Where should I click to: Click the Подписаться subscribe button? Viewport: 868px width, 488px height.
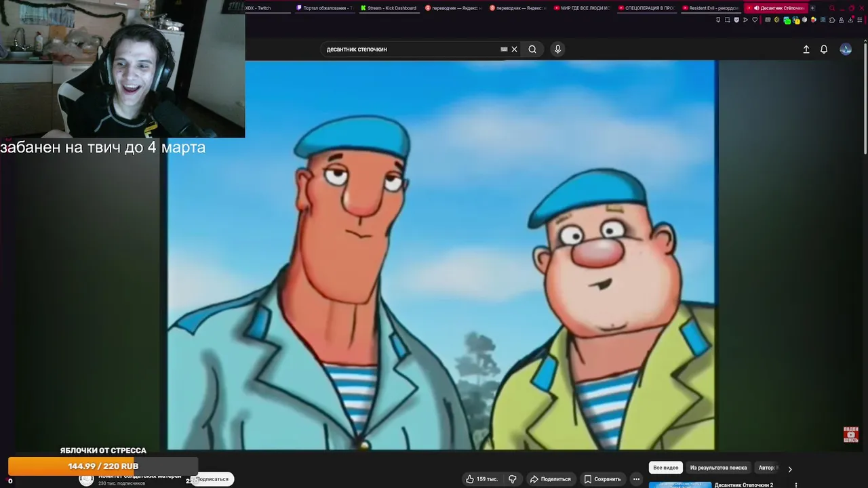tap(212, 479)
